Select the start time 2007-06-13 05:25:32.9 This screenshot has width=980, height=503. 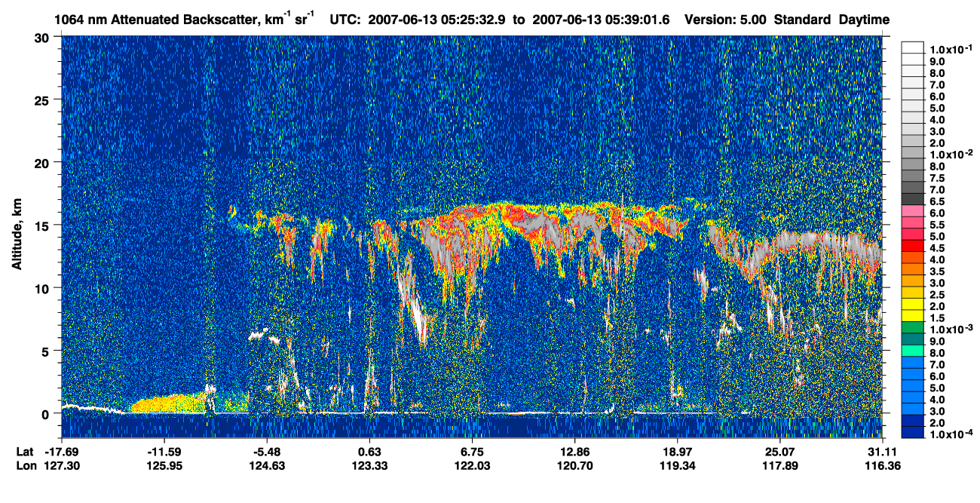[x=437, y=20]
